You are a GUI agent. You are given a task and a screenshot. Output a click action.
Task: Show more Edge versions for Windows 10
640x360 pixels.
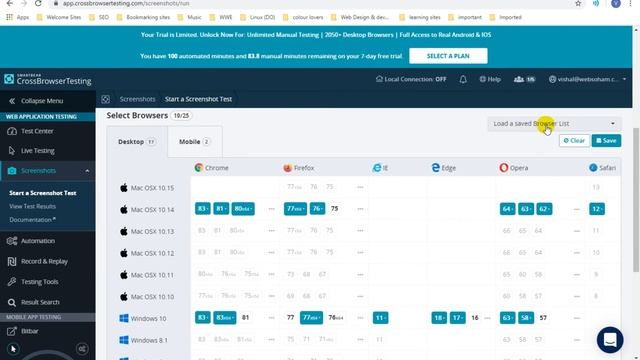(487, 318)
